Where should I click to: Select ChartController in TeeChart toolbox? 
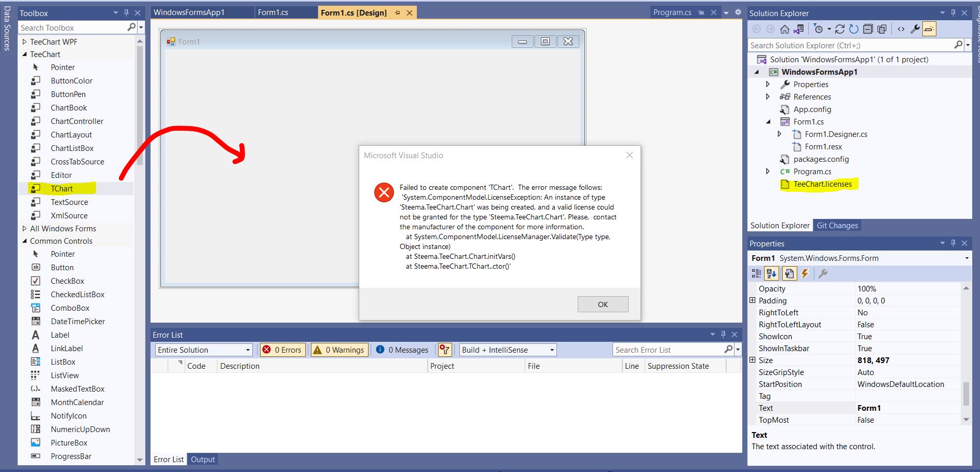76,121
